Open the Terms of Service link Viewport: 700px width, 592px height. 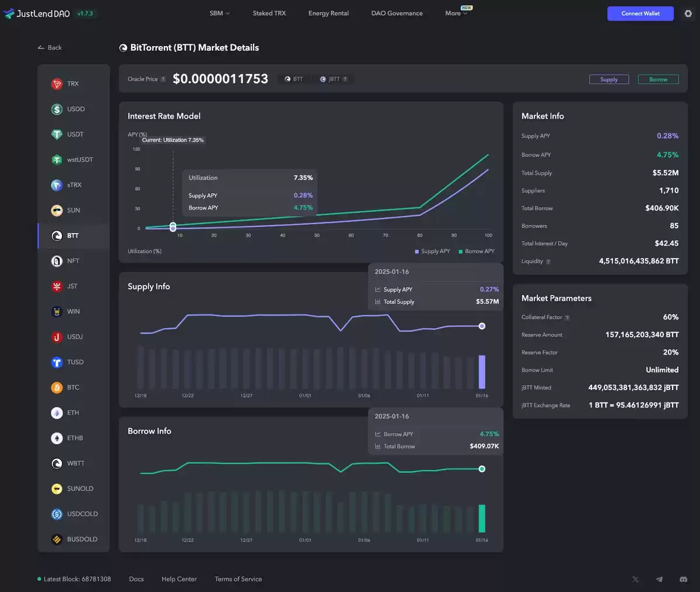point(238,579)
